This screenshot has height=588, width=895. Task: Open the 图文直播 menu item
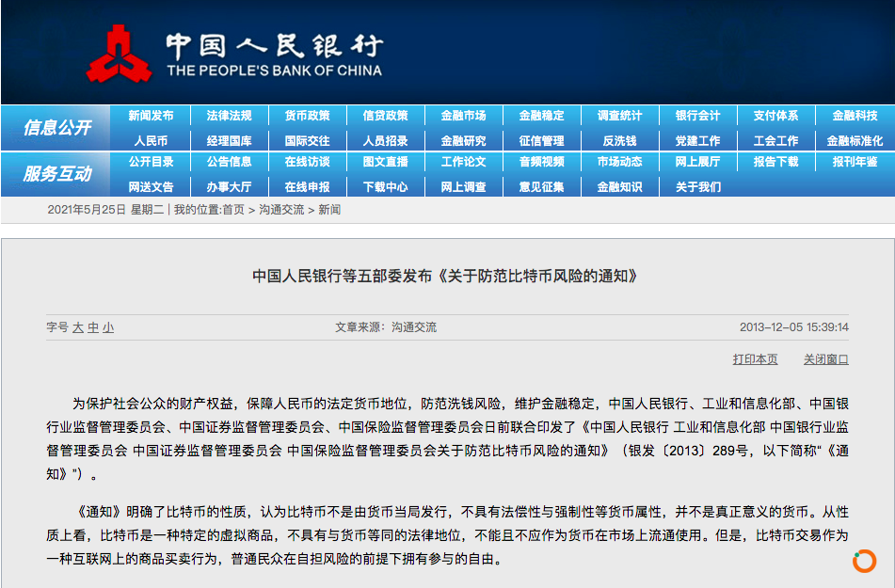click(x=385, y=162)
